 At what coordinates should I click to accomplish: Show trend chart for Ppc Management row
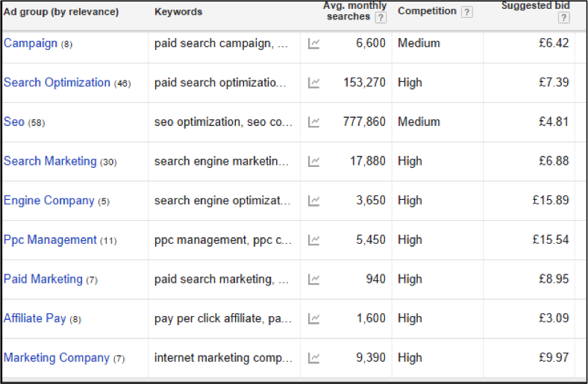click(x=313, y=240)
